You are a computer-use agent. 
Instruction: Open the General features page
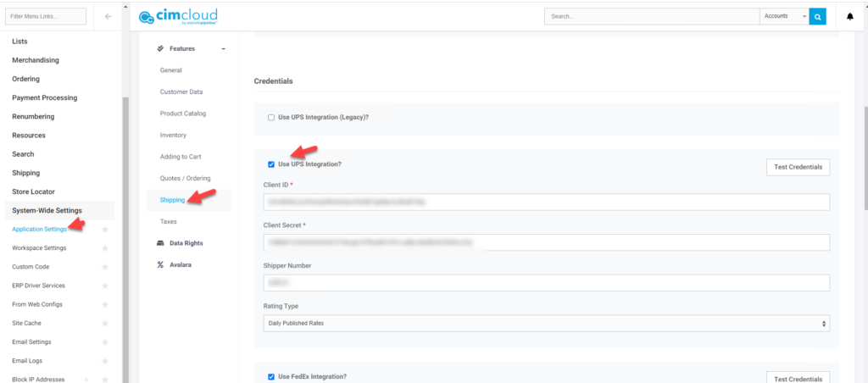pos(171,70)
